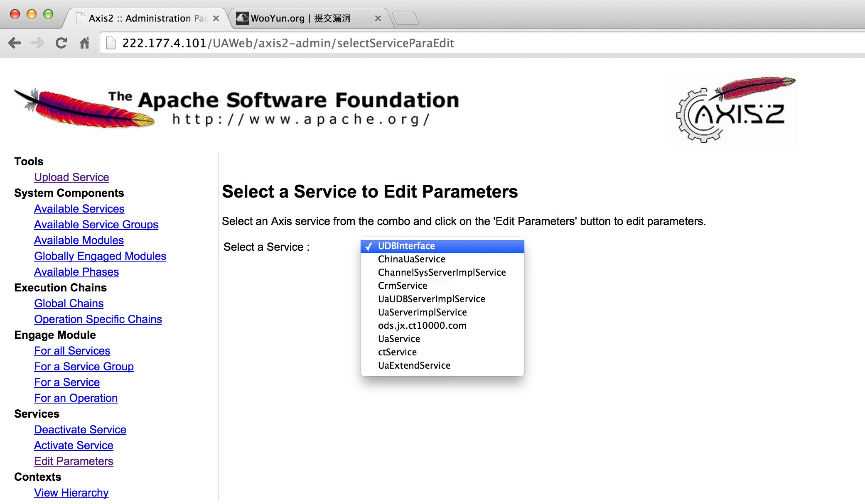Open Available Service Groups
Screen dimensions: 865x504
[96, 225]
